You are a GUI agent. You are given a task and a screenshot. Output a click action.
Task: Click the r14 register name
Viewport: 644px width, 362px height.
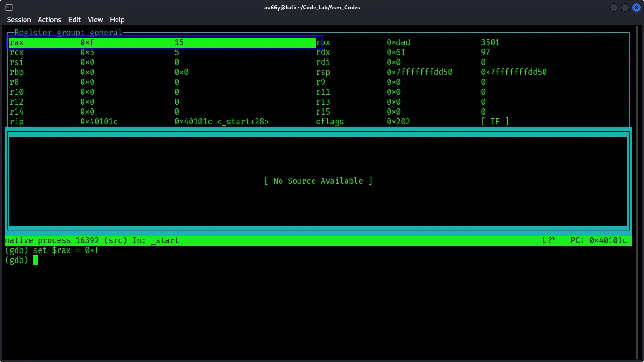(x=17, y=112)
